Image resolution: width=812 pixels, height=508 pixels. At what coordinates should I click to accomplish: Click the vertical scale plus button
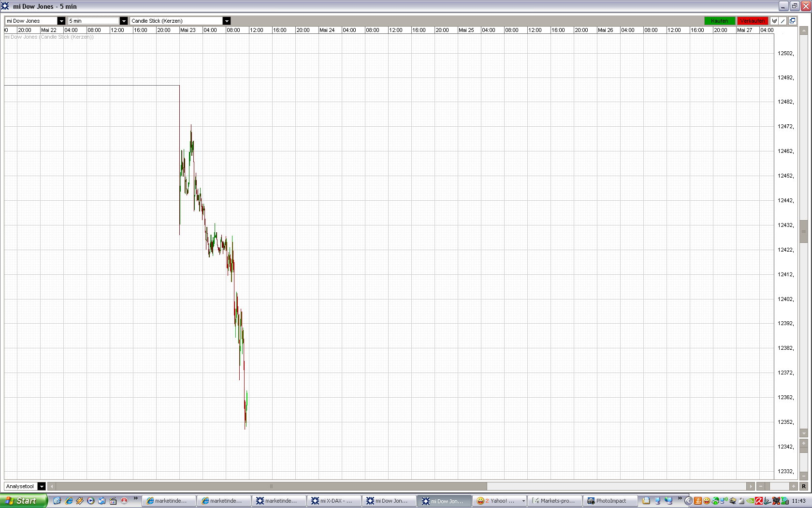pyautogui.click(x=804, y=443)
